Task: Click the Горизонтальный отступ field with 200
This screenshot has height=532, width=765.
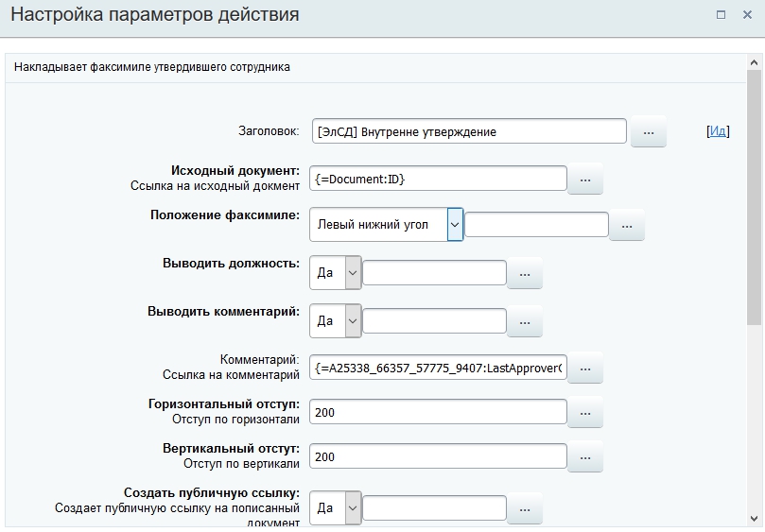Action: (439, 413)
